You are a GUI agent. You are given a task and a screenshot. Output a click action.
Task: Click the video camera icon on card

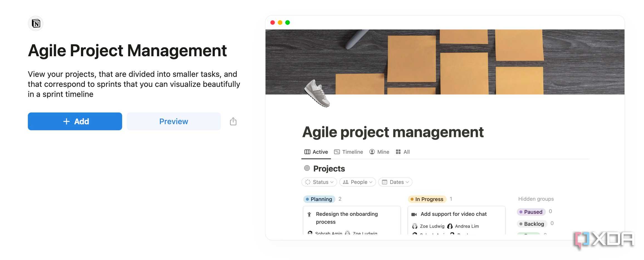click(414, 214)
